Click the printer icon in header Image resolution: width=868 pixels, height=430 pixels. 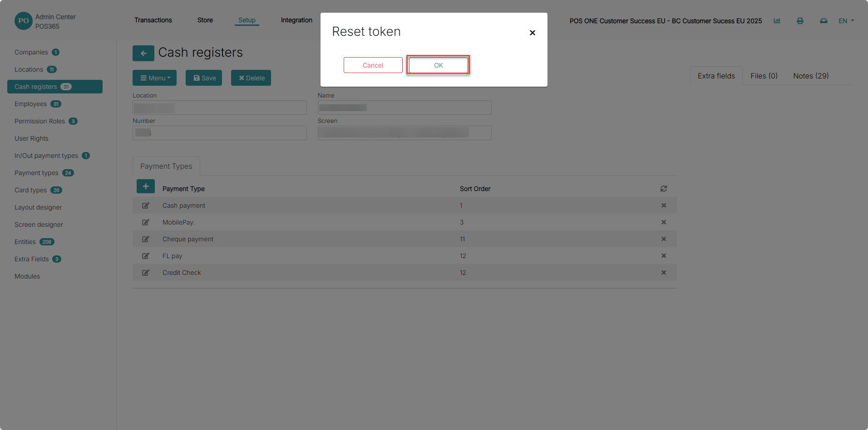(x=800, y=21)
